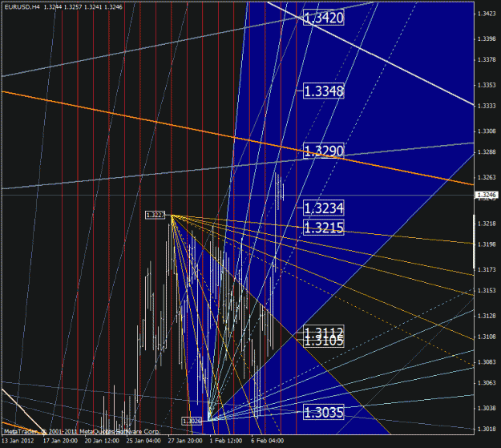The width and height of the screenshot is (501, 448).
Task: Click 1.3063 on the price axis
Action: tap(487, 383)
